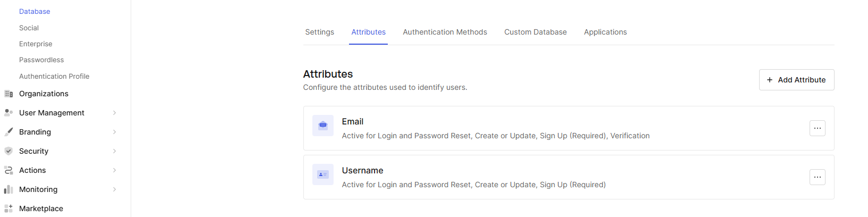Click the Monitoring bar chart icon
This screenshot has height=217, width=868.
click(8, 189)
